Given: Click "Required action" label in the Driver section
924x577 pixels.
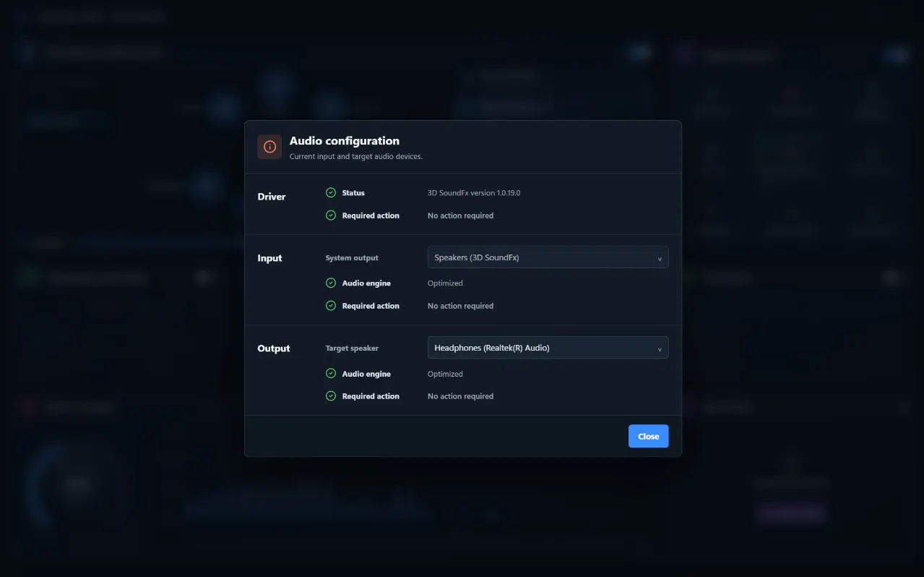Looking at the screenshot, I should pos(371,215).
